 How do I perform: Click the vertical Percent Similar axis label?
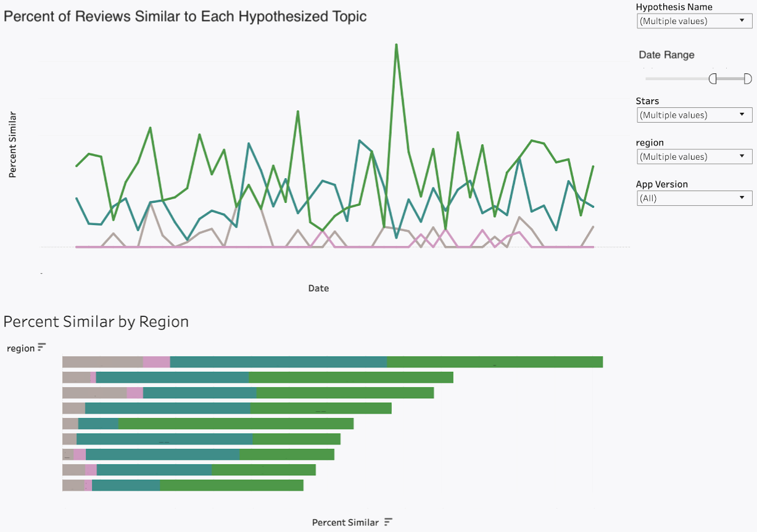(x=12, y=145)
